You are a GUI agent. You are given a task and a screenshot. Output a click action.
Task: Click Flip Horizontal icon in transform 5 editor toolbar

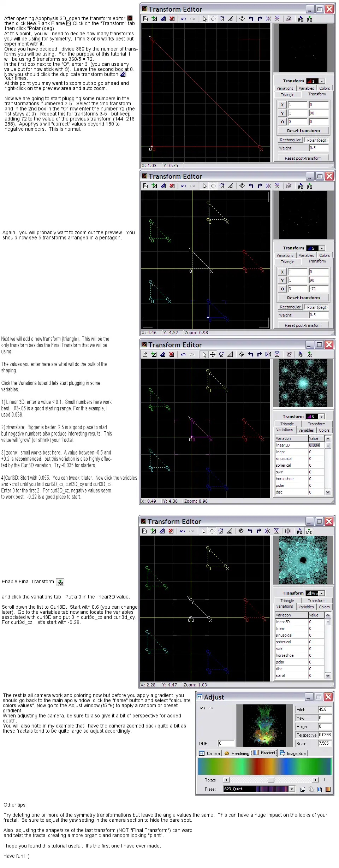pyautogui.click(x=269, y=186)
